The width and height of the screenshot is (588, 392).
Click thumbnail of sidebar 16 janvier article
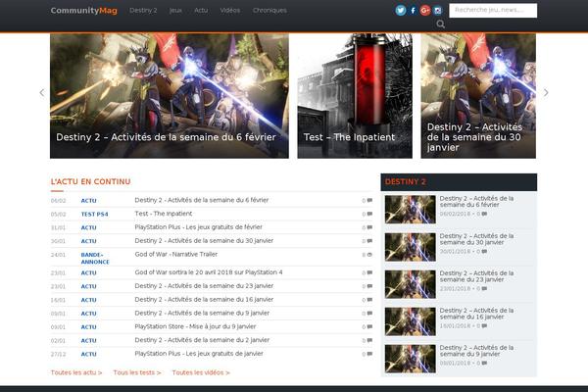(x=411, y=321)
